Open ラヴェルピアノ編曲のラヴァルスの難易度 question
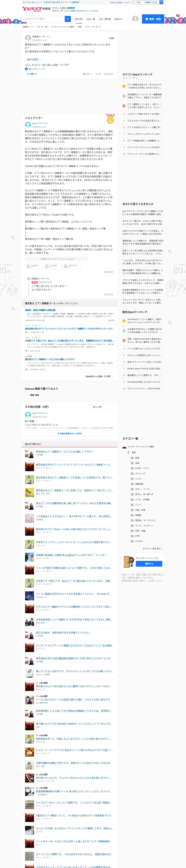Viewport: 186px width, 868px height. [x=74, y=607]
